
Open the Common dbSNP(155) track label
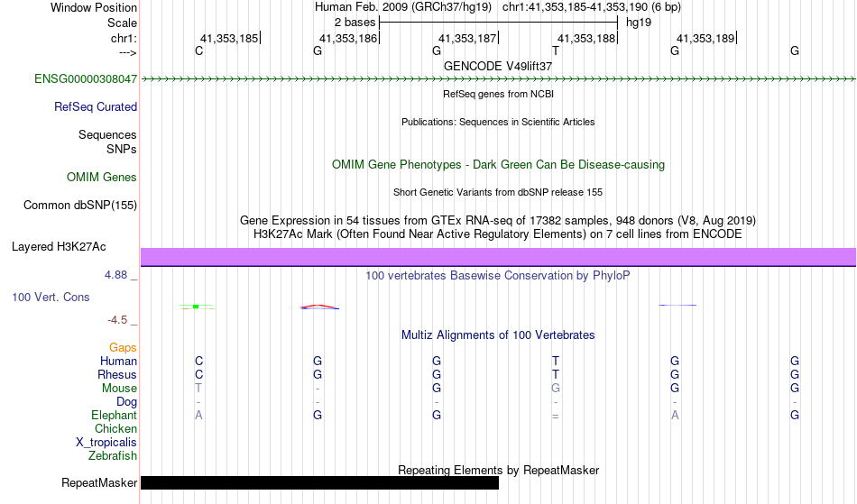(80, 206)
